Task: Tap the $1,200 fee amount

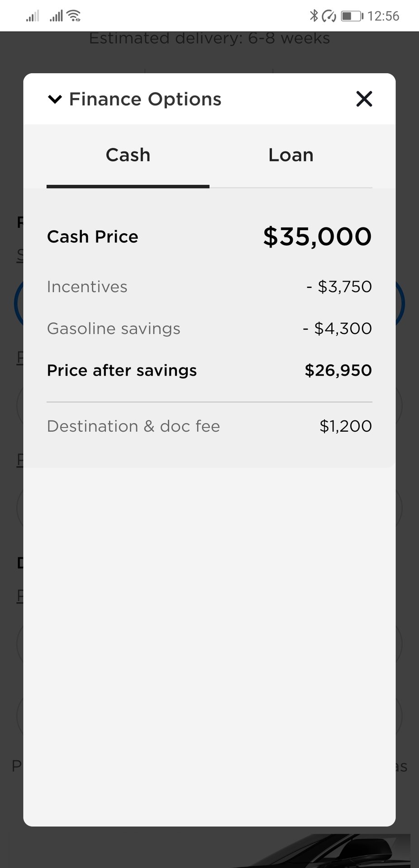Action: (346, 426)
